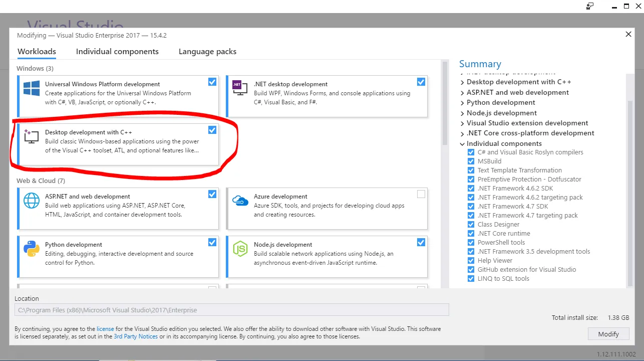The width and height of the screenshot is (644, 361).
Task: Uncheck GitHub extension for Visual Studio checkbox
Action: (x=471, y=270)
